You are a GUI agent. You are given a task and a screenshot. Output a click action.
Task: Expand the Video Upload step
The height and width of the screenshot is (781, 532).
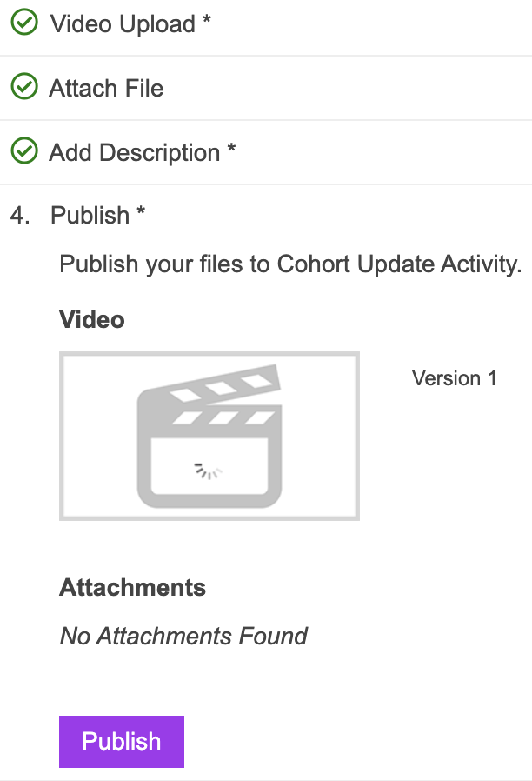pyautogui.click(x=123, y=24)
